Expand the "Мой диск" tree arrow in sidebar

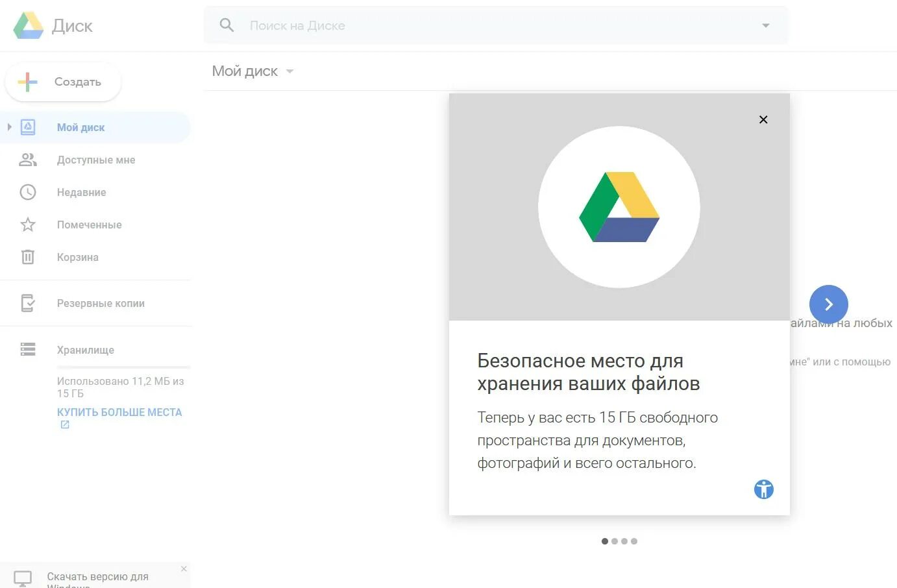pos(9,127)
